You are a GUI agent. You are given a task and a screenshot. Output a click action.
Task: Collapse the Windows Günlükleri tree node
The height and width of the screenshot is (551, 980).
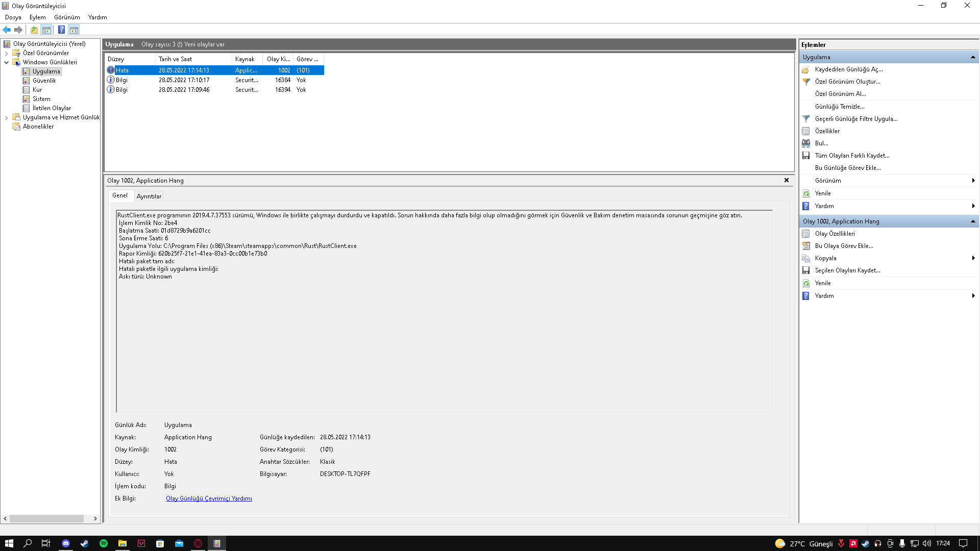(x=7, y=62)
